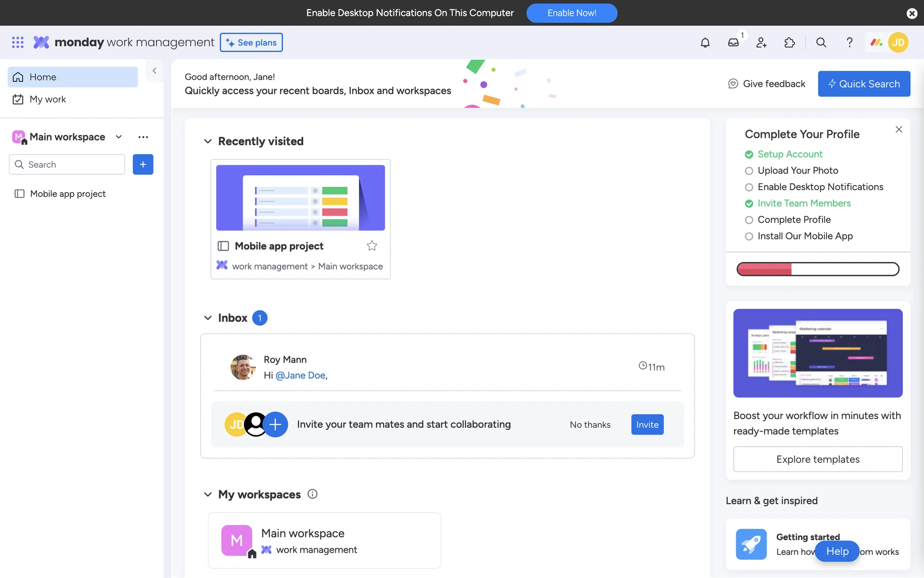Image resolution: width=924 pixels, height=578 pixels.
Task: Open the notifications bell icon
Action: [705, 42]
